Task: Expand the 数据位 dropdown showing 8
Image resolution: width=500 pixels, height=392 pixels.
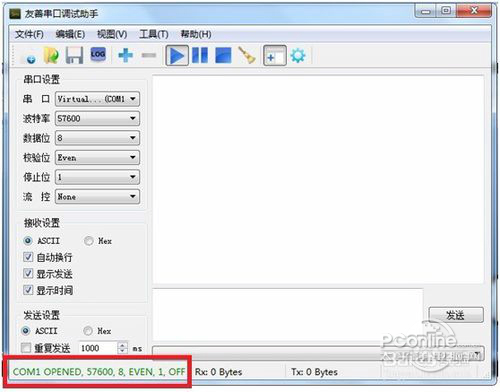Action: pyautogui.click(x=97, y=138)
